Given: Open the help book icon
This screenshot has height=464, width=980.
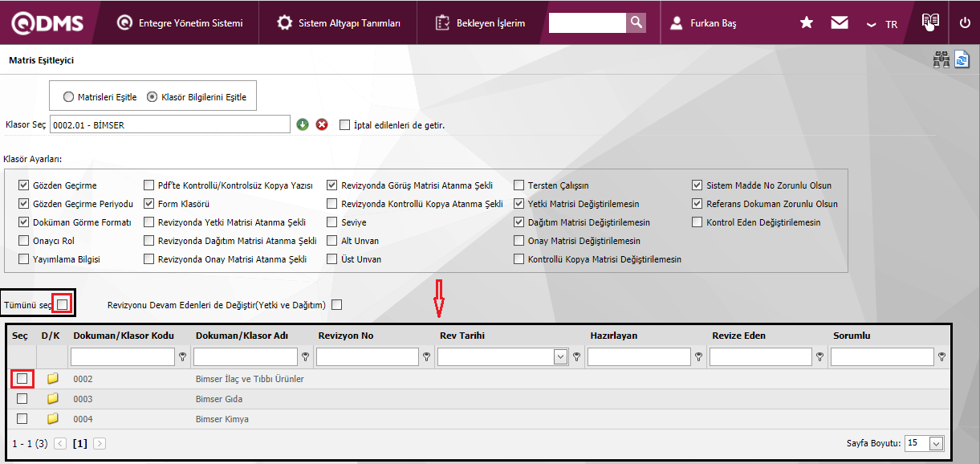Looking at the screenshot, I should coord(929,22).
